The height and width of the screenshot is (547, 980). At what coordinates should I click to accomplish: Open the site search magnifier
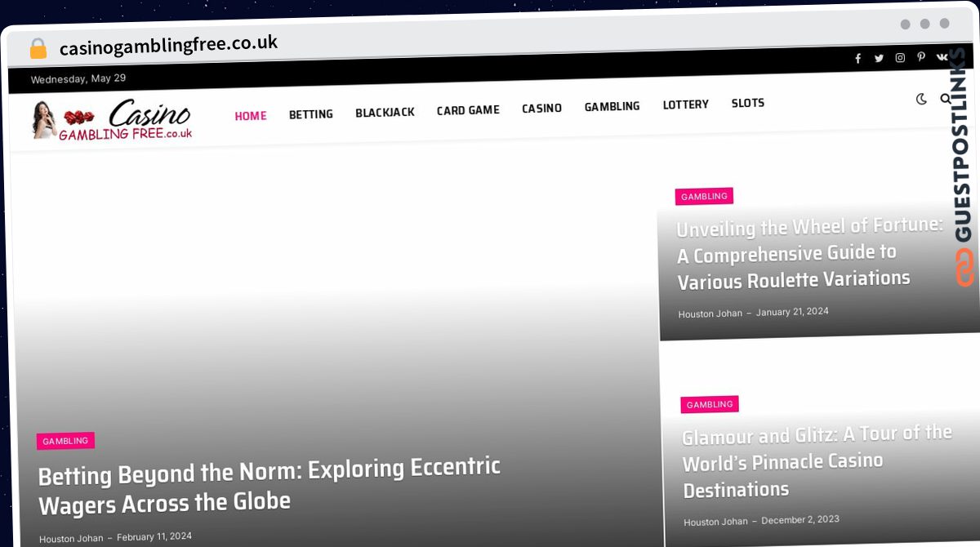pos(946,99)
